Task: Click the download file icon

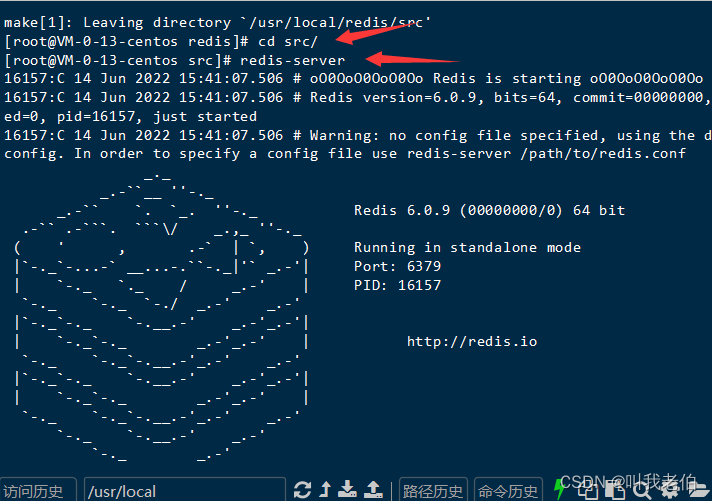Action: 348,490
